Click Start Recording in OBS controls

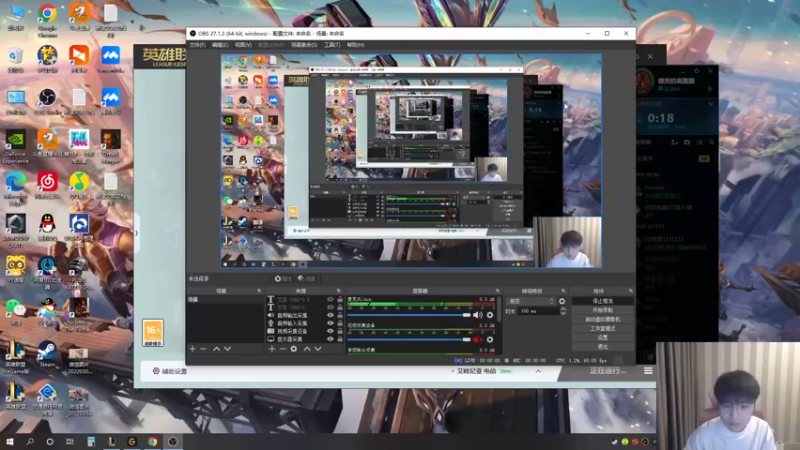point(603,310)
